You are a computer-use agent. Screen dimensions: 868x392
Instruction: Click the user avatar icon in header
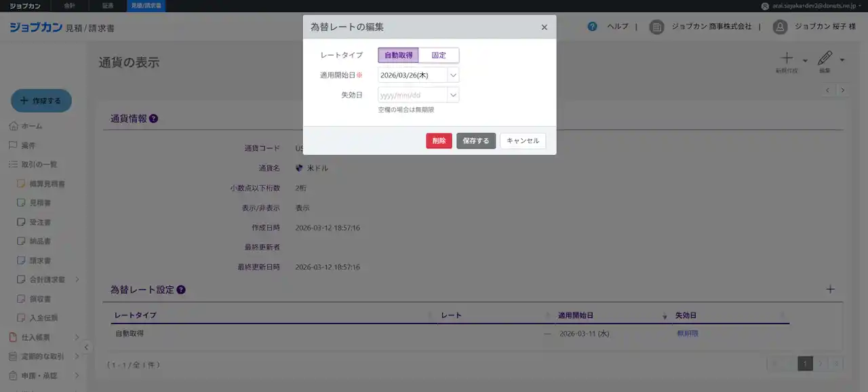click(780, 26)
